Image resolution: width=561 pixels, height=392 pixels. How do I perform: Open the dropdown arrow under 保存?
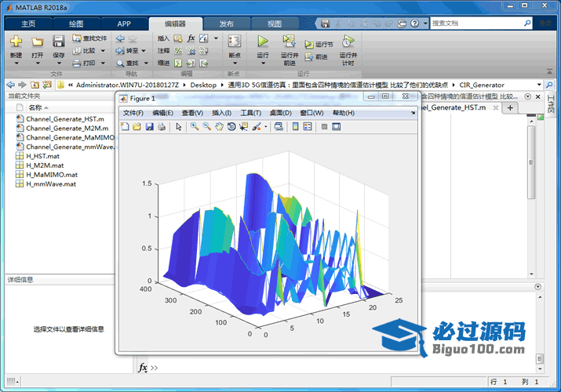coord(59,64)
